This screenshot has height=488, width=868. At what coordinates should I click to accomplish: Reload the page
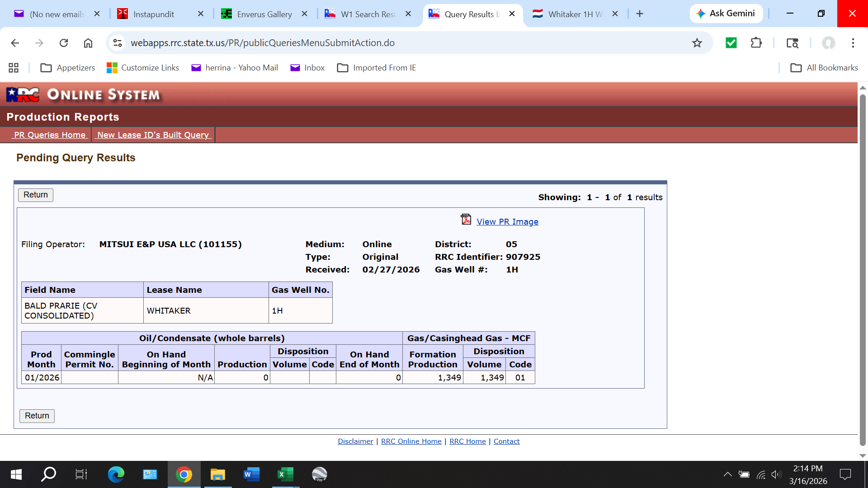64,43
